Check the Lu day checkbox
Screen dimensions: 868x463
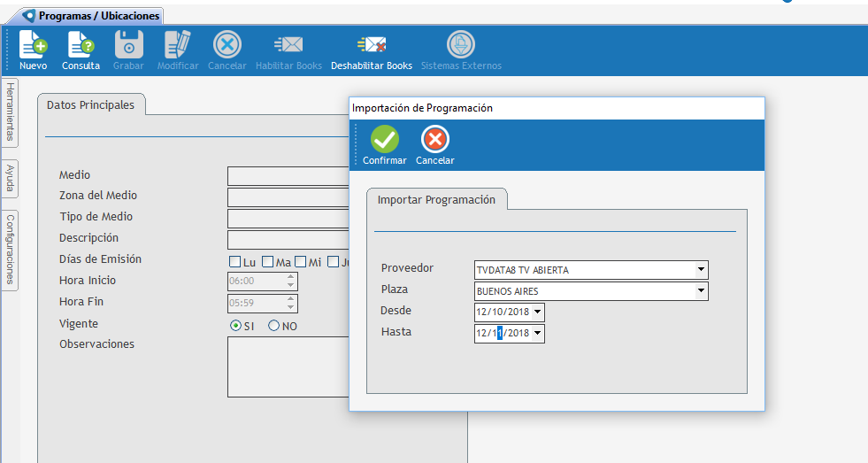235,262
